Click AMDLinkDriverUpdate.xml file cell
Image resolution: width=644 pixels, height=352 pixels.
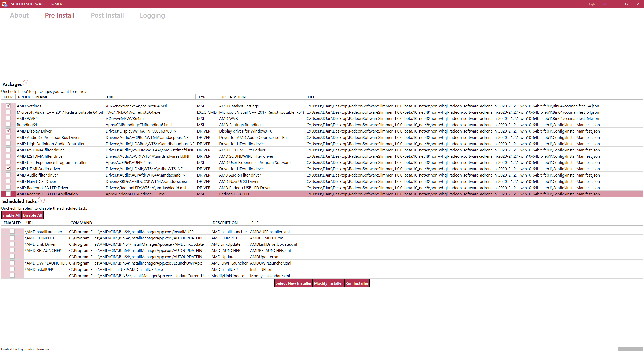tap(273, 244)
